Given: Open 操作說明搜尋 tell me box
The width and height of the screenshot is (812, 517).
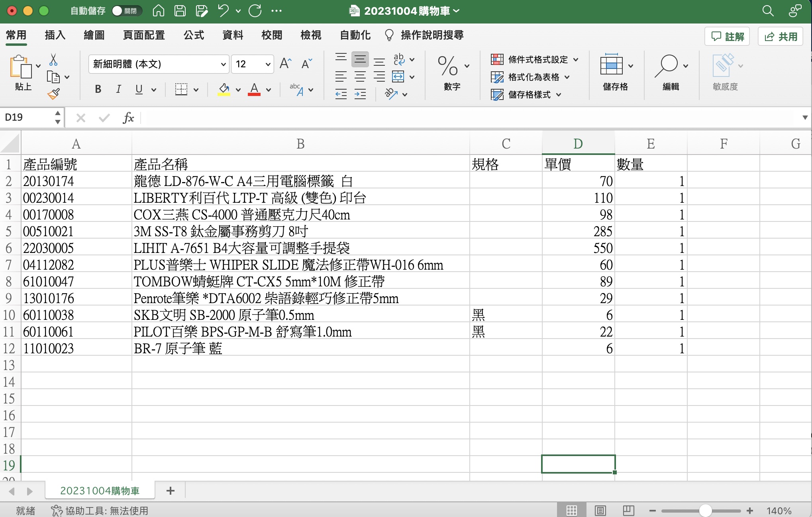Looking at the screenshot, I should point(424,35).
